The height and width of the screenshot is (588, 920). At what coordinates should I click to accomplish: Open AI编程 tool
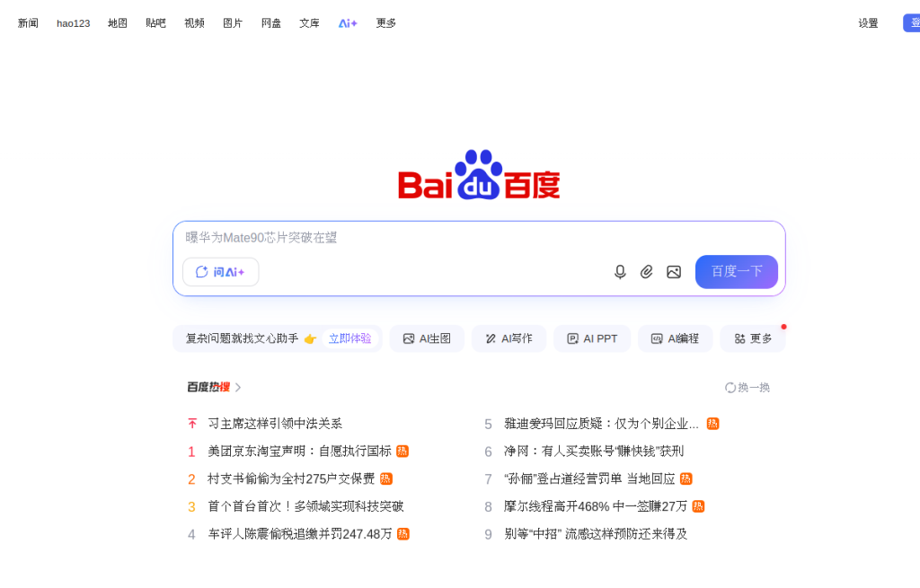[x=675, y=338]
